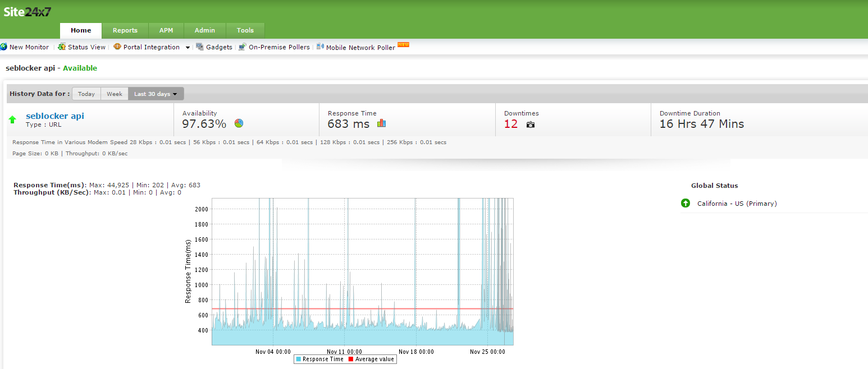Image resolution: width=868 pixels, height=369 pixels.
Task: Open the seblocker api monitor link
Action: [x=55, y=116]
